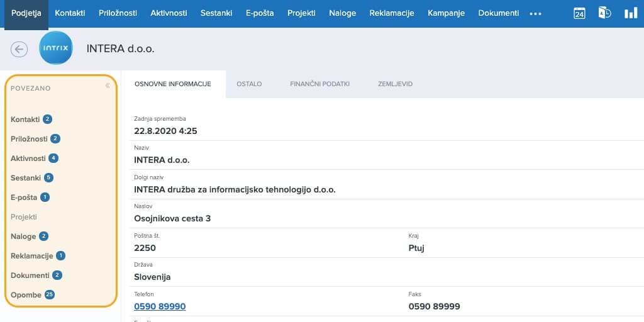This screenshot has height=322, width=644.
Task: Switch to the Finančni podatki tab
Action: (x=320, y=84)
